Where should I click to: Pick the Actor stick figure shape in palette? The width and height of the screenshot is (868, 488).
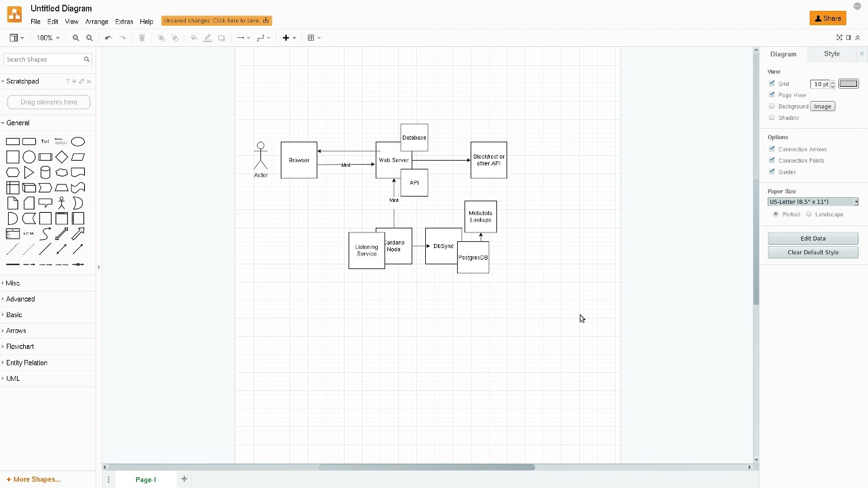(62, 203)
